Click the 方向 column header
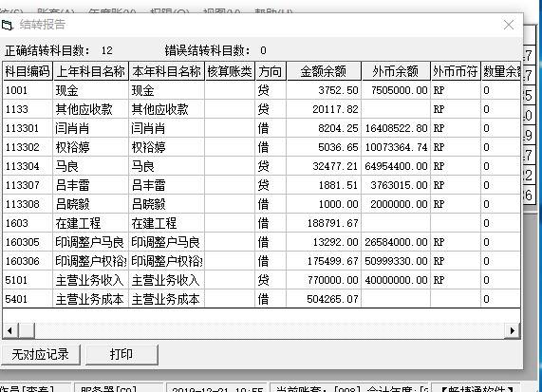 tap(271, 71)
